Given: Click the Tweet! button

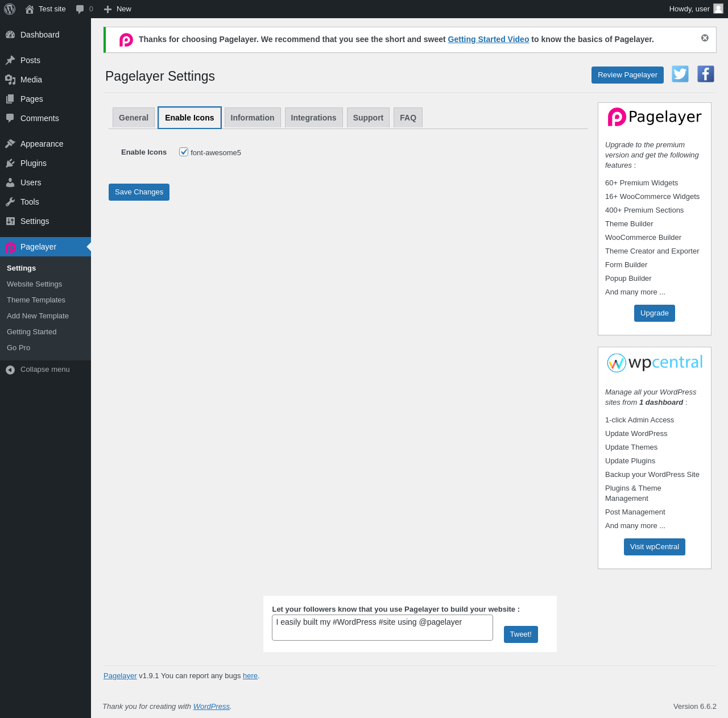Looking at the screenshot, I should [x=521, y=634].
